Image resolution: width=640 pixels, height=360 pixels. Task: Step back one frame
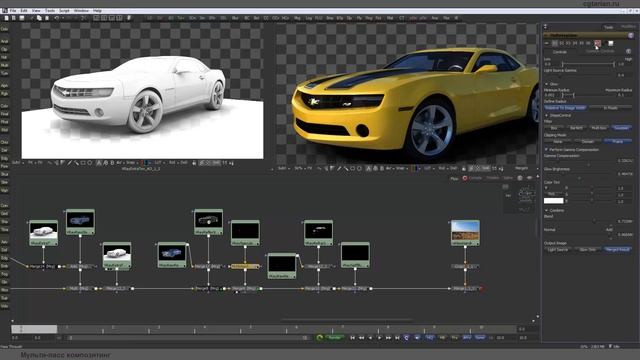click(361, 338)
